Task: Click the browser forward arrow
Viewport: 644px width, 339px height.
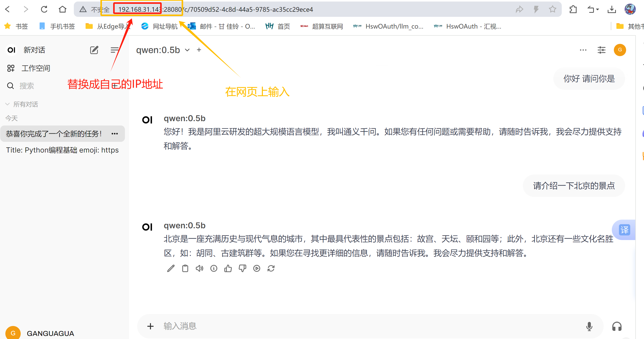Action: click(26, 9)
